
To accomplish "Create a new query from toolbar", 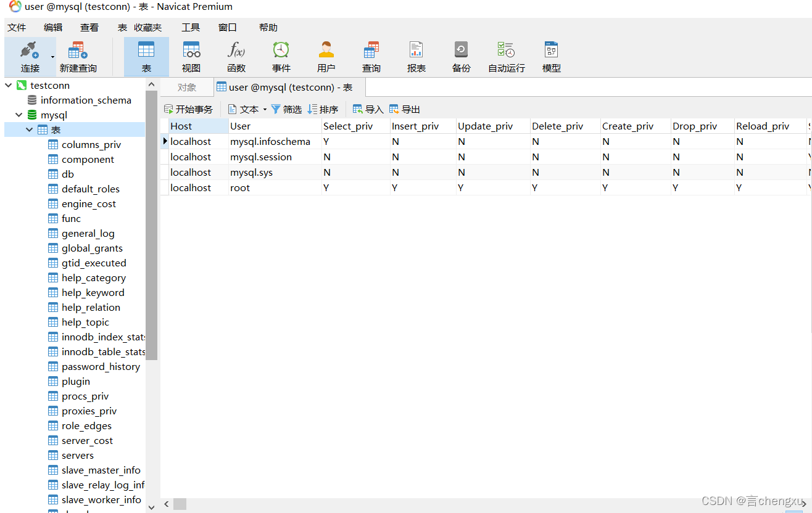I will point(78,57).
